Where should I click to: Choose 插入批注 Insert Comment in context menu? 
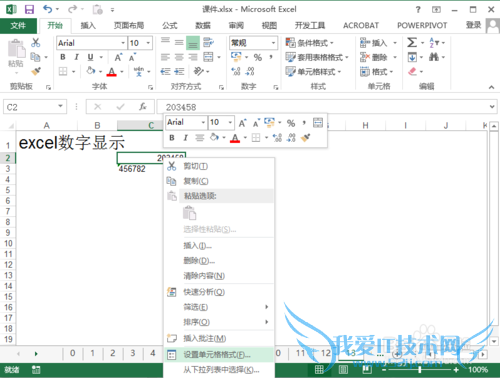pyautogui.click(x=219, y=338)
